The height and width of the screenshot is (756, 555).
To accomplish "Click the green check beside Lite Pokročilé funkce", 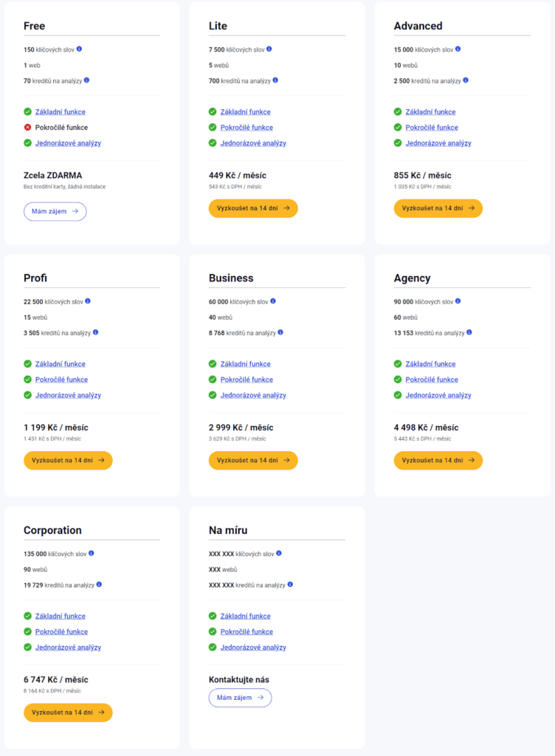I will 212,126.
